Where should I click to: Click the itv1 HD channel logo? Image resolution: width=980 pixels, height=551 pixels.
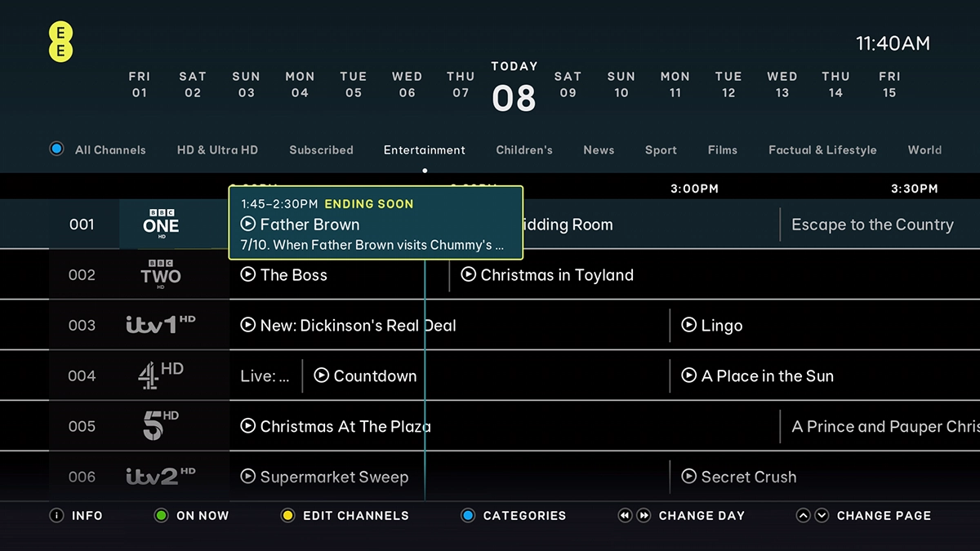point(160,325)
